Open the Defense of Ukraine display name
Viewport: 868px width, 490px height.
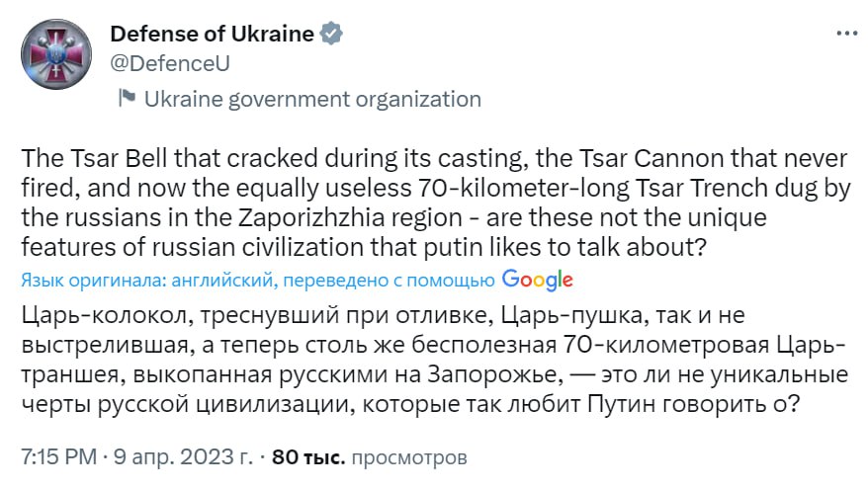coord(212,34)
